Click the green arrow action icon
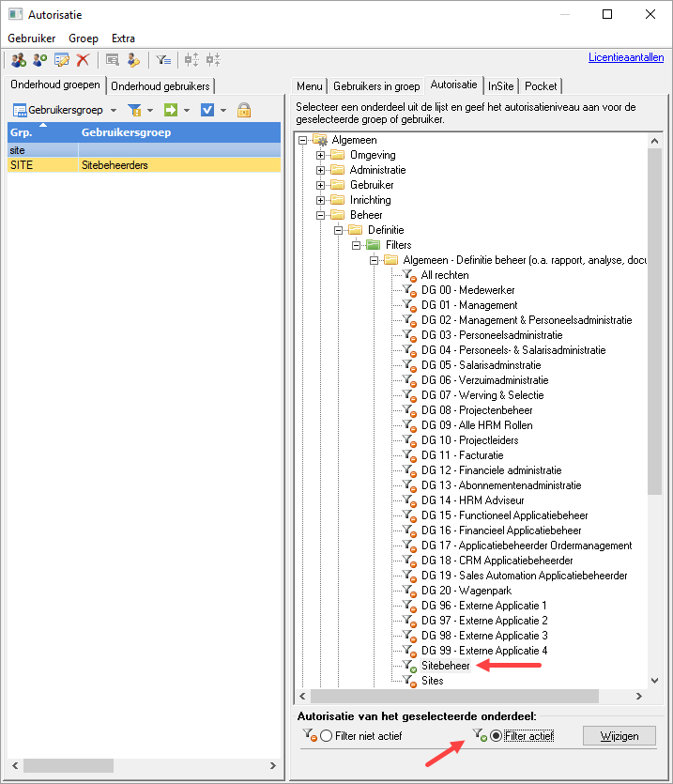Viewport: 673px width, 784px height. pyautogui.click(x=171, y=110)
